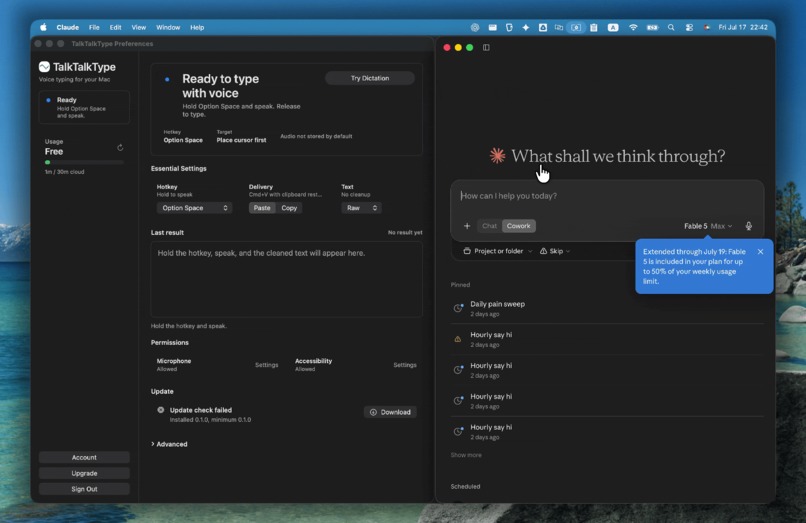Click the Upgrade button
Viewport: 806px width, 523px height.
click(84, 473)
